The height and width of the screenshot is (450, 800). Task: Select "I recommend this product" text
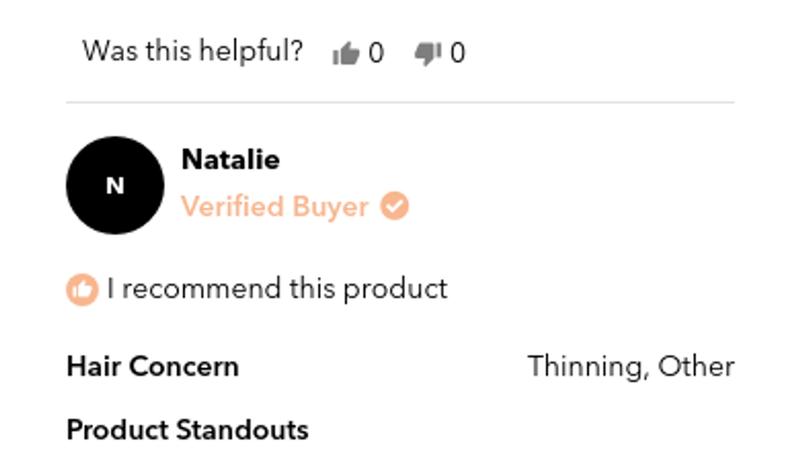[277, 289]
